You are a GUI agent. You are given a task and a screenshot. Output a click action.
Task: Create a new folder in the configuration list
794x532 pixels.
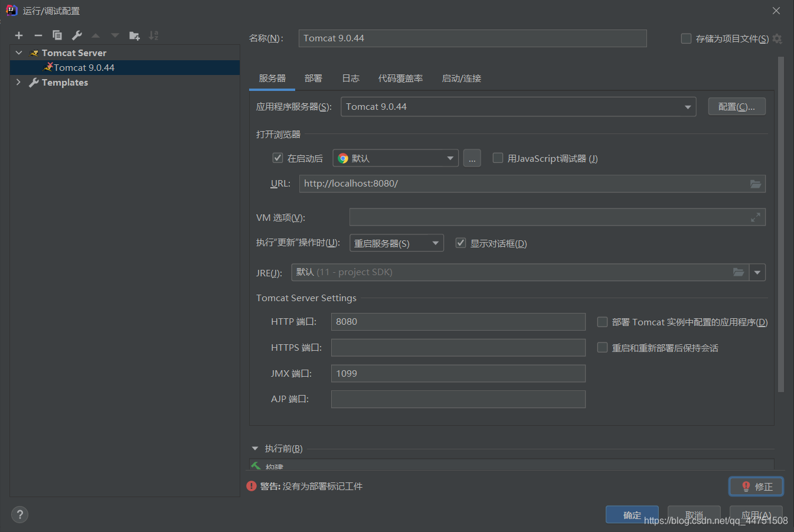[x=135, y=35]
